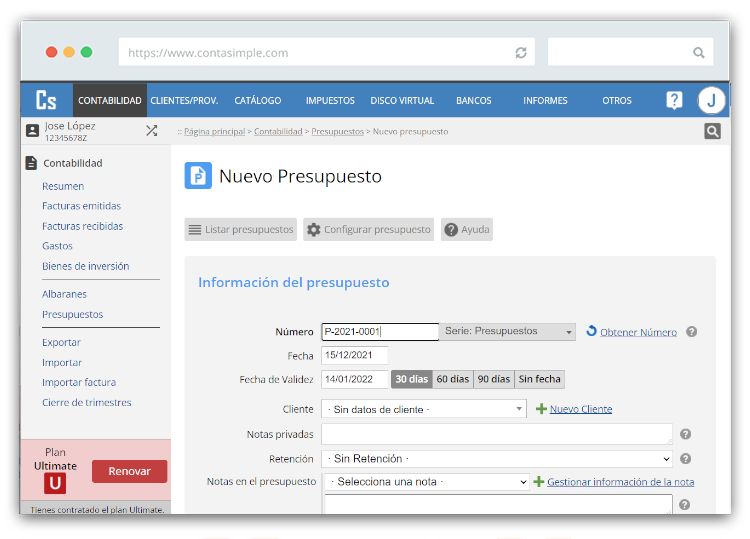Click the Notas privadas text field

pos(496,434)
